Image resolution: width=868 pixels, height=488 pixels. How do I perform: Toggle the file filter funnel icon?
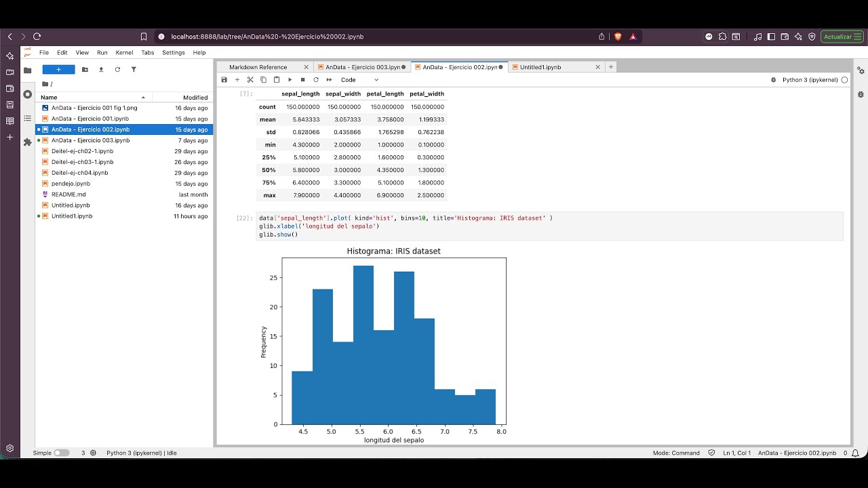click(134, 69)
